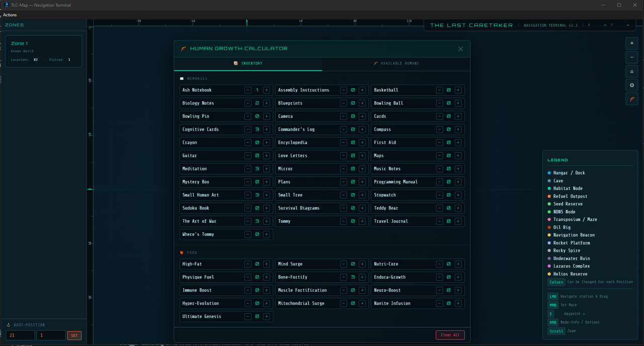
Task: Click the Hangar / Dock legend color dot
Action: 549,173
